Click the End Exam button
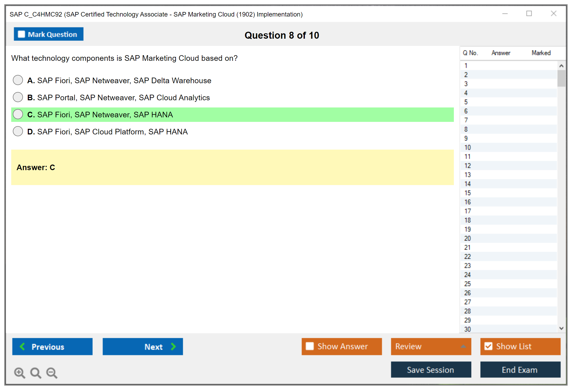This screenshot has height=392, width=574. click(x=520, y=370)
